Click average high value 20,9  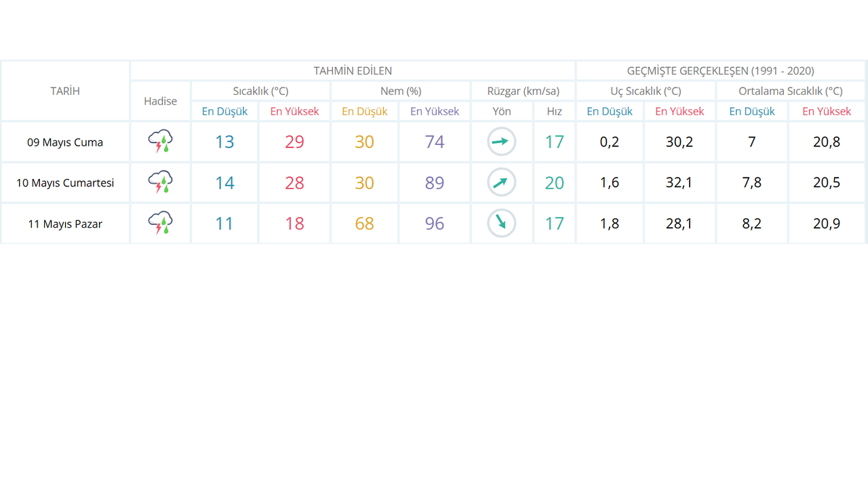(827, 224)
